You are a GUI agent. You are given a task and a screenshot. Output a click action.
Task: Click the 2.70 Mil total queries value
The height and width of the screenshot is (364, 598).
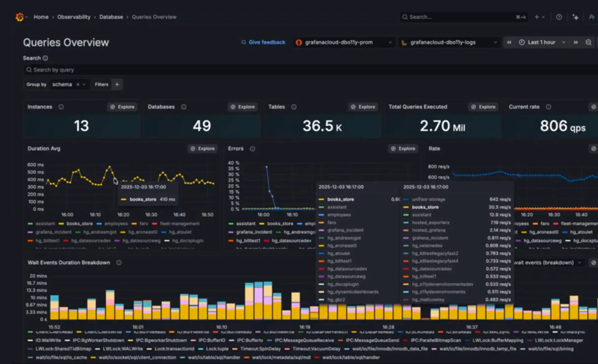pos(442,126)
